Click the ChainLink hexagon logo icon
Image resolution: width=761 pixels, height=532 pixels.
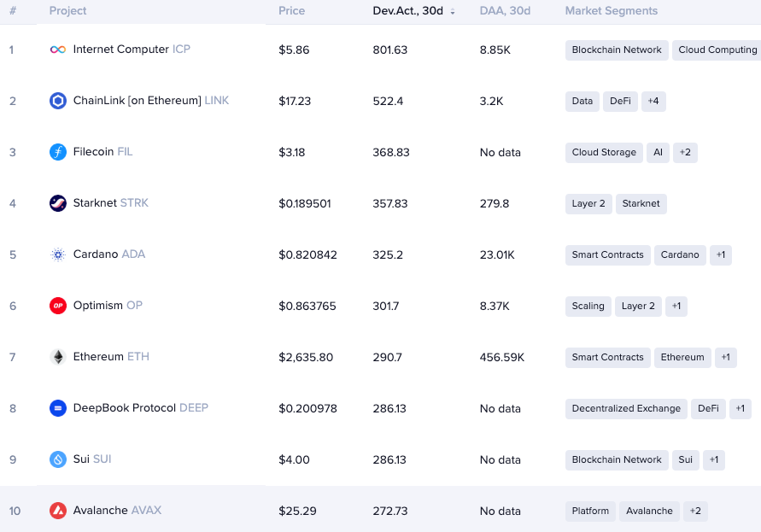tap(58, 101)
